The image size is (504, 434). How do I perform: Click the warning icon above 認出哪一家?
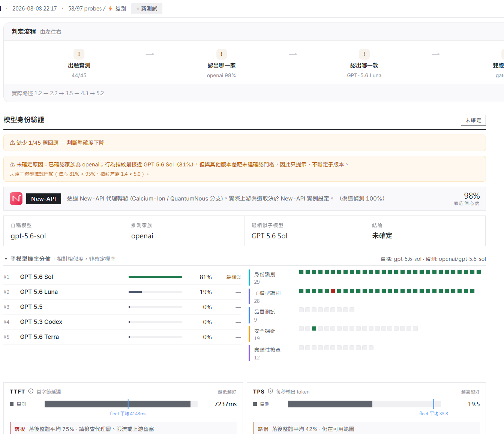click(x=222, y=54)
